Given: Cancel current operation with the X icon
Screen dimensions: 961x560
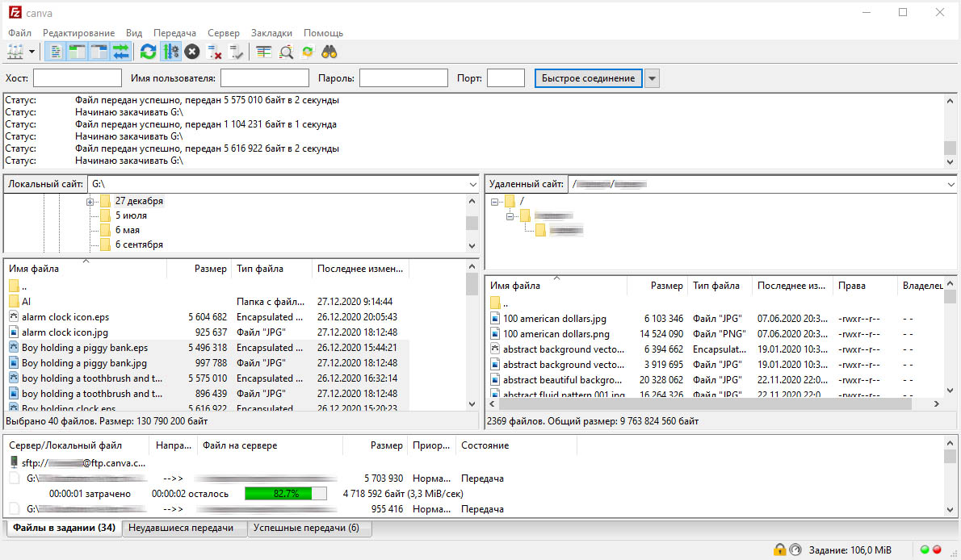Looking at the screenshot, I should point(192,52).
